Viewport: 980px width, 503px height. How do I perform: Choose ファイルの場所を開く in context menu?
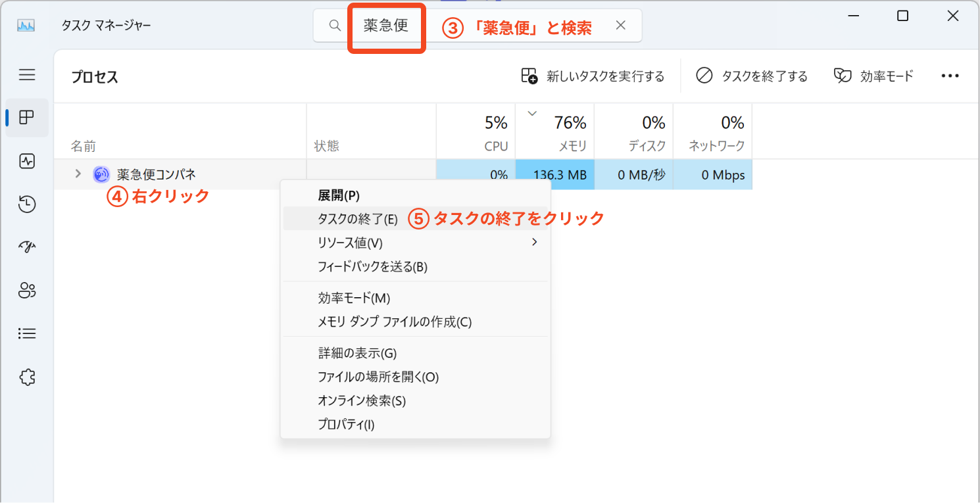pyautogui.click(x=378, y=377)
